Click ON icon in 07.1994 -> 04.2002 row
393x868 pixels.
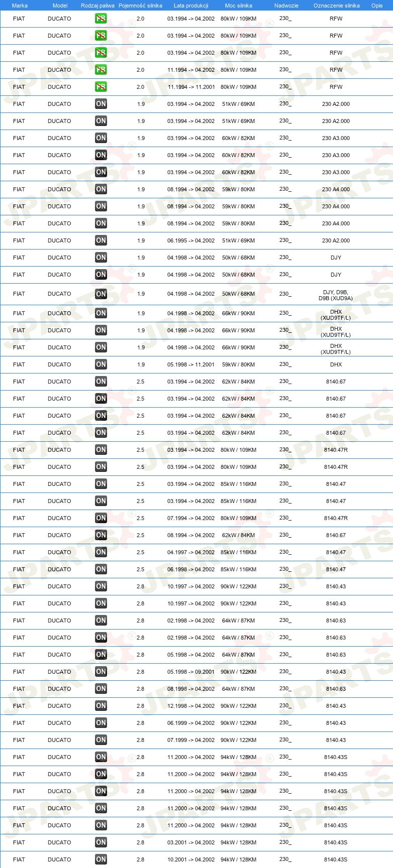101,518
